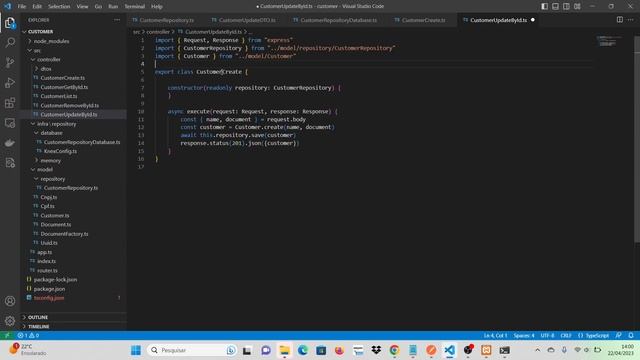The image size is (640, 360).
Task: Click the feedback icon in status bar
Action: 619,336
